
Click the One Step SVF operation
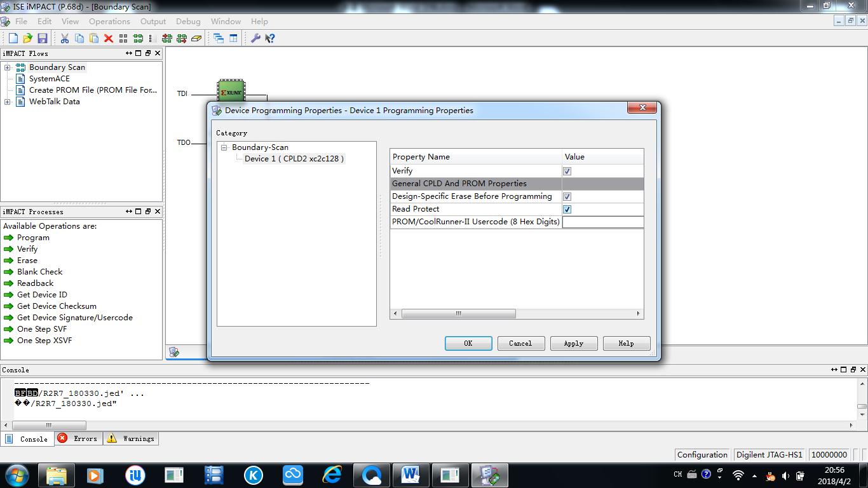point(42,329)
